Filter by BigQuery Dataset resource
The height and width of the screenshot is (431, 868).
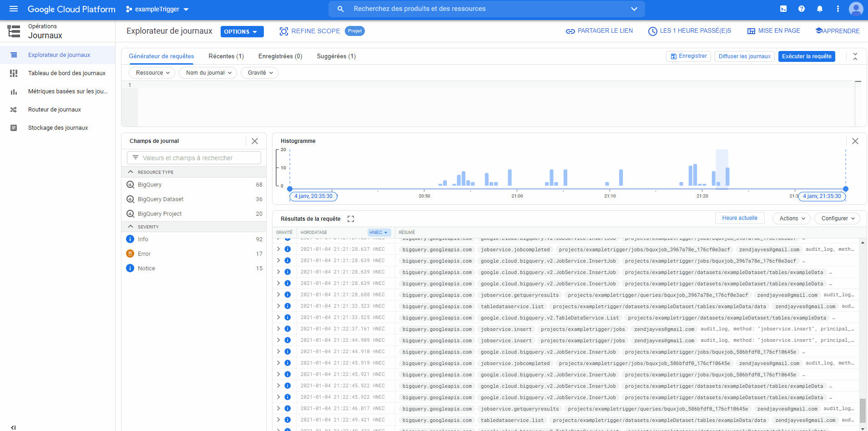(x=194, y=199)
